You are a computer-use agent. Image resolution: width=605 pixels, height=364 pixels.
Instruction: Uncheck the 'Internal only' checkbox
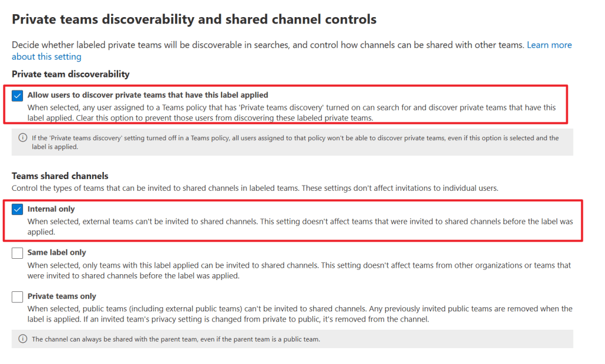point(17,209)
